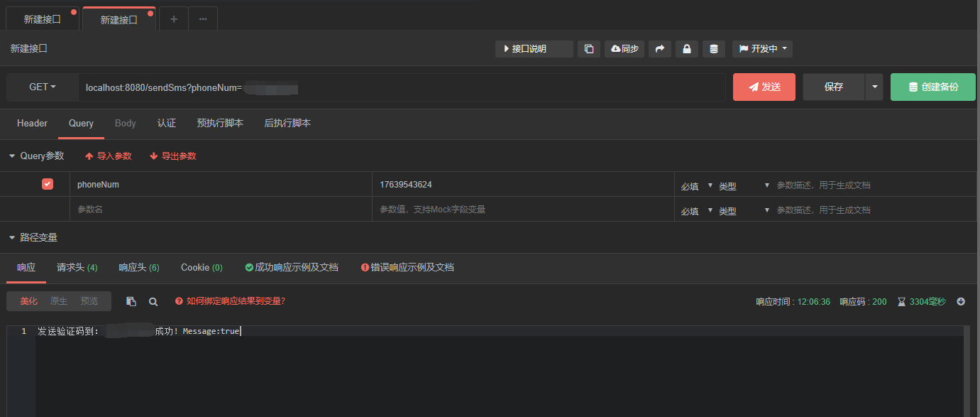Click the phoneNum row 参数描述 field
The image size is (980, 417).
(x=874, y=185)
